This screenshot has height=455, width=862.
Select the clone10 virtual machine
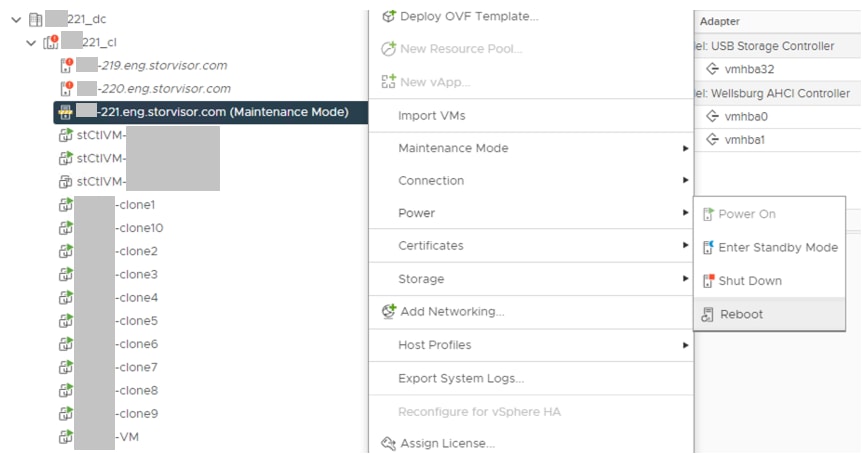click(x=139, y=228)
